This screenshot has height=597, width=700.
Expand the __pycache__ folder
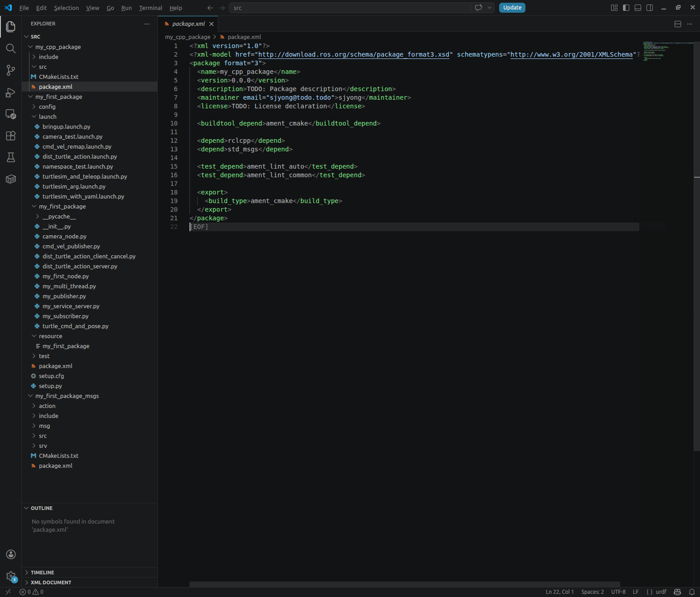pyautogui.click(x=89, y=216)
